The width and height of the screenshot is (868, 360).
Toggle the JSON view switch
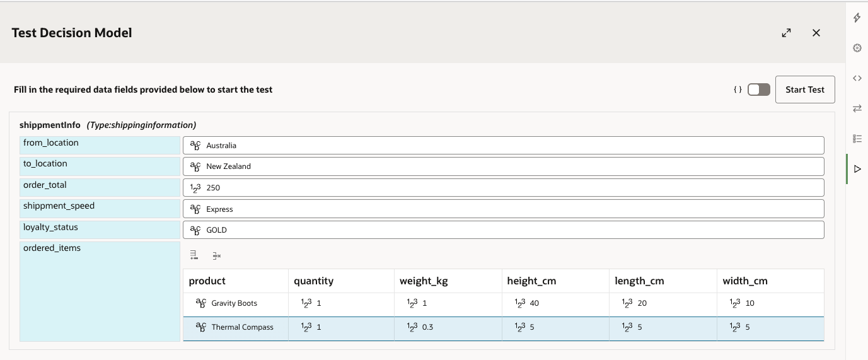coord(759,90)
